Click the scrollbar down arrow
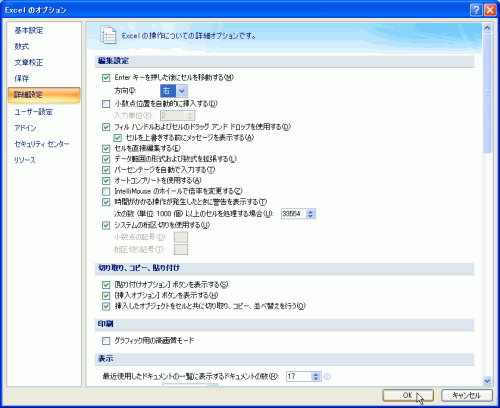Screen dimensions: 500x408 487,381
